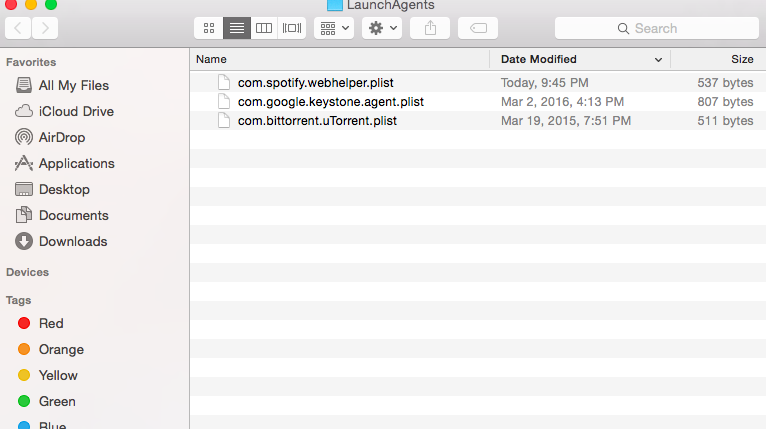Viewport: 766px width, 429px height.
Task: Click the AirDrop sidebar icon
Action: point(23,137)
